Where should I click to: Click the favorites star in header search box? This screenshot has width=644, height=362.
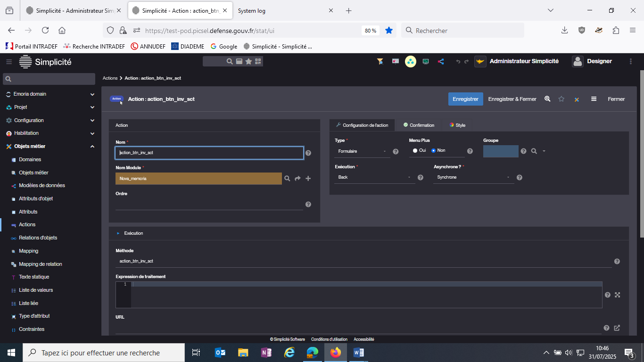point(248,61)
